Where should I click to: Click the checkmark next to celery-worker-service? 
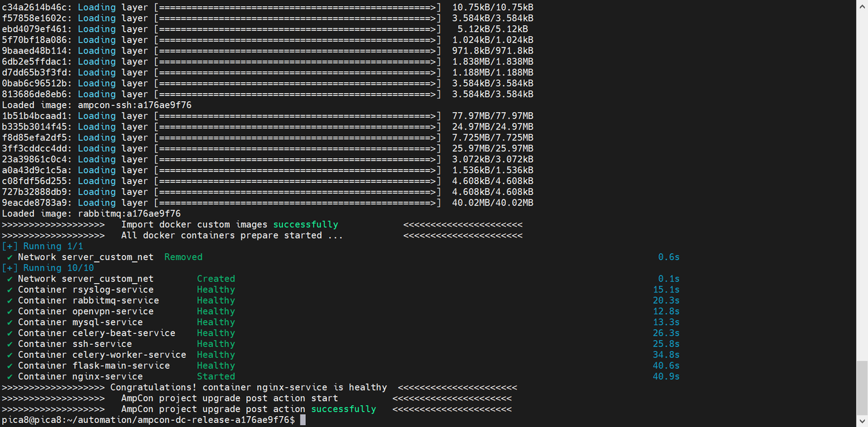pos(9,355)
